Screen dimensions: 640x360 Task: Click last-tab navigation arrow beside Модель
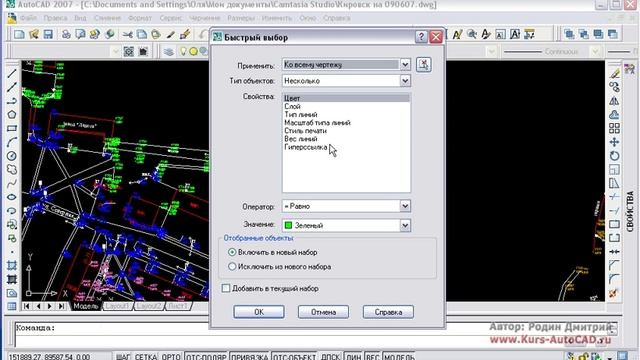62,306
